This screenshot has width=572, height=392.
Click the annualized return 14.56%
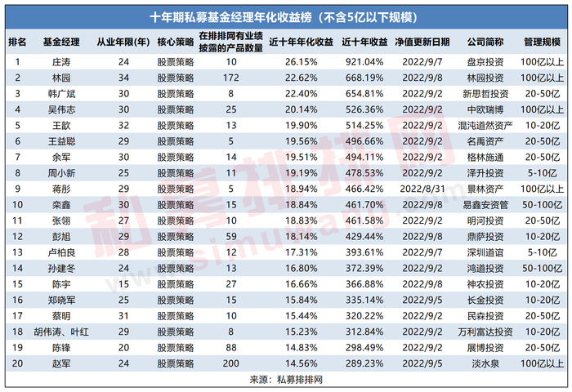302,363
